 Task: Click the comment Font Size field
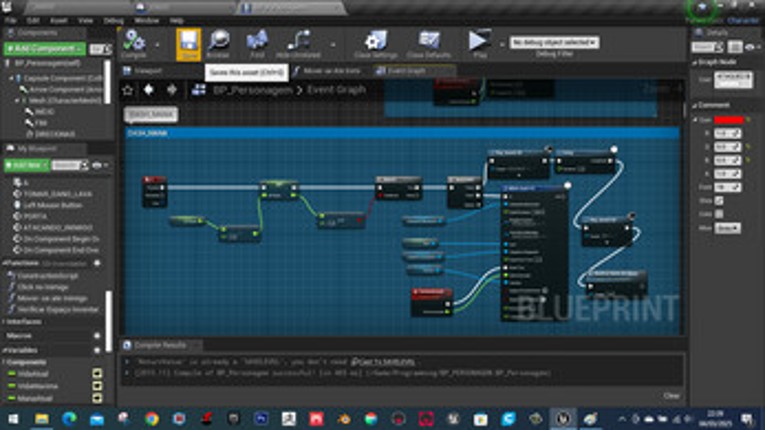[x=727, y=187]
